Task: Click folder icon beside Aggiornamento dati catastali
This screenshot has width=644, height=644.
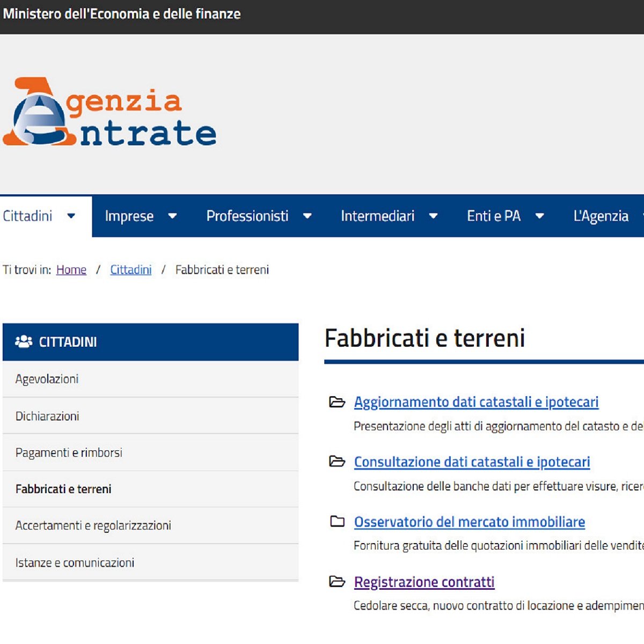Action: click(336, 402)
